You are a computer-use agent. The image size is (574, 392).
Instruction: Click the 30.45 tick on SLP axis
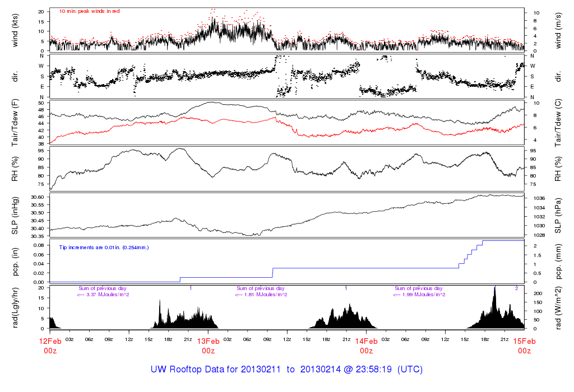coord(38,221)
